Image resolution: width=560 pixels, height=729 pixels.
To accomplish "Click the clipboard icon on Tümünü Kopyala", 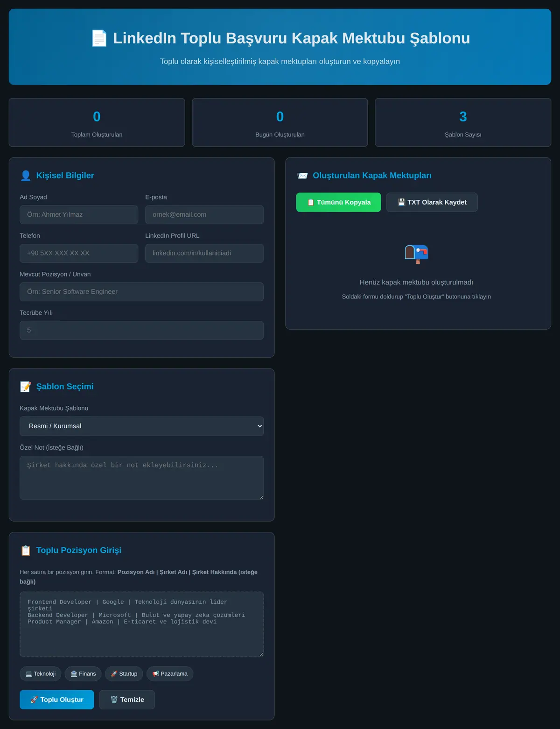I will point(311,202).
